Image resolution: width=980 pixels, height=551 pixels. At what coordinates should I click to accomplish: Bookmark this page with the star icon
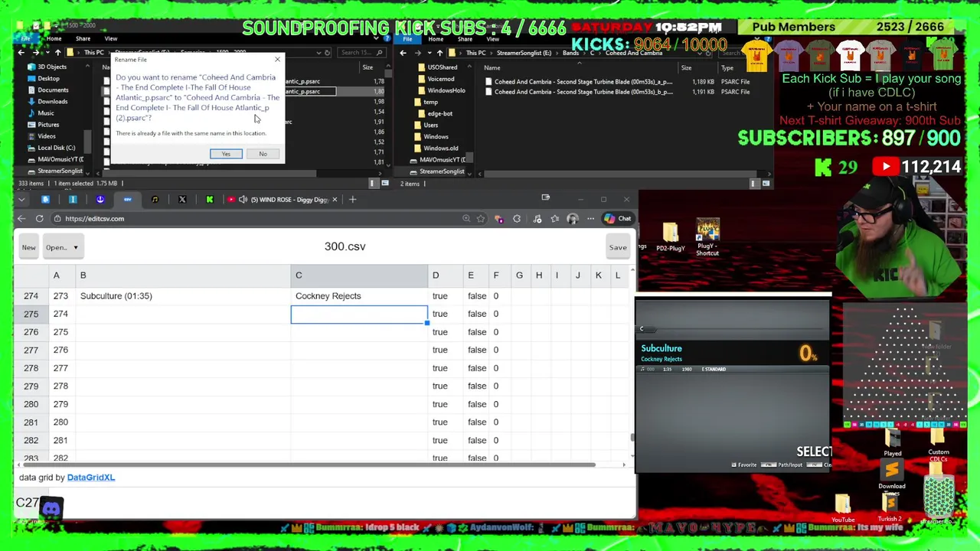point(481,219)
